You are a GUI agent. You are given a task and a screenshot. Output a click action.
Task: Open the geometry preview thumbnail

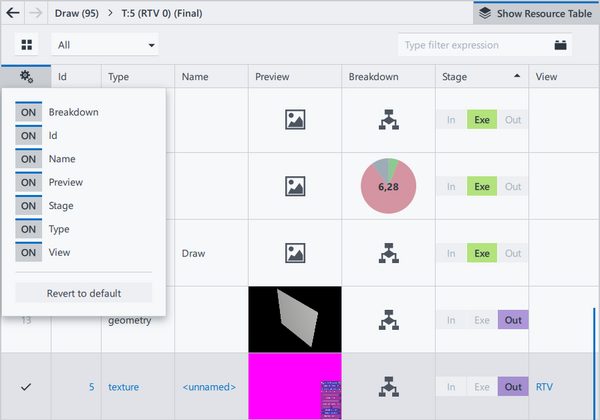[295, 319]
